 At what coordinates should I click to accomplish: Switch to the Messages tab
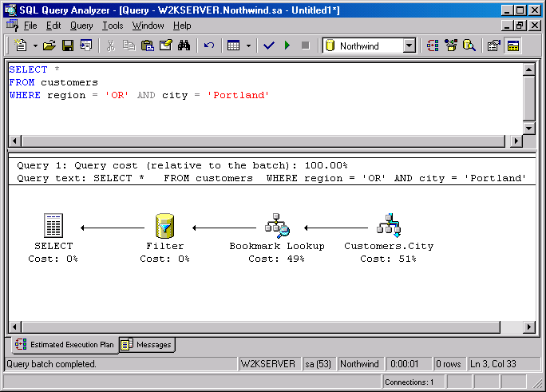(148, 345)
